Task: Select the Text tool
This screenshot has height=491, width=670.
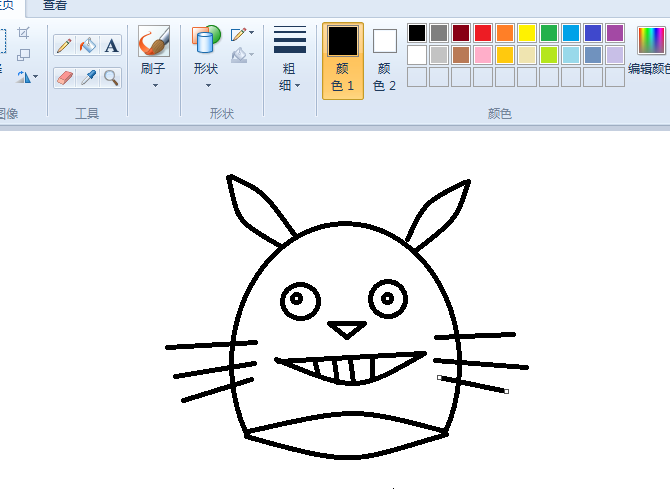Action: point(111,45)
